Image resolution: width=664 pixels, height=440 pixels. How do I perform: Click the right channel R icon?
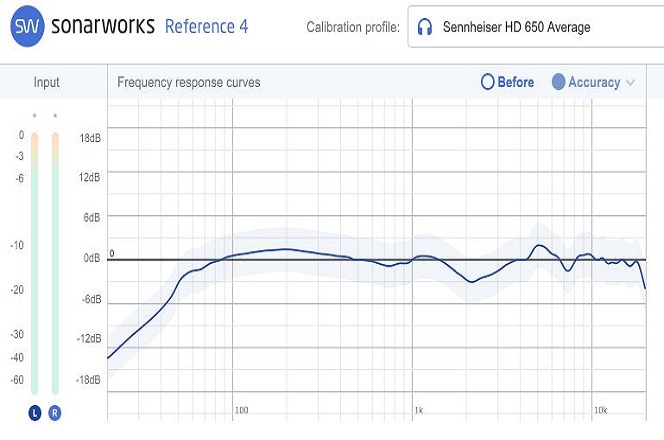(x=54, y=412)
